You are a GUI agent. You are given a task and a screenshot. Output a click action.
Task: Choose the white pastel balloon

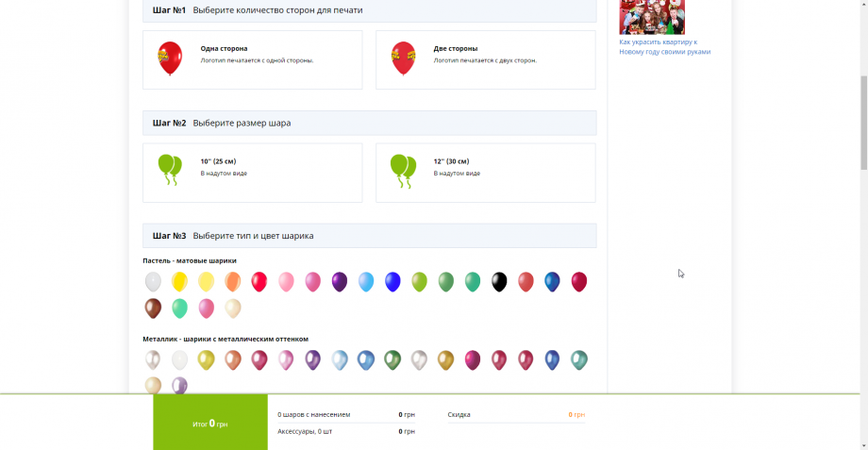(153, 281)
